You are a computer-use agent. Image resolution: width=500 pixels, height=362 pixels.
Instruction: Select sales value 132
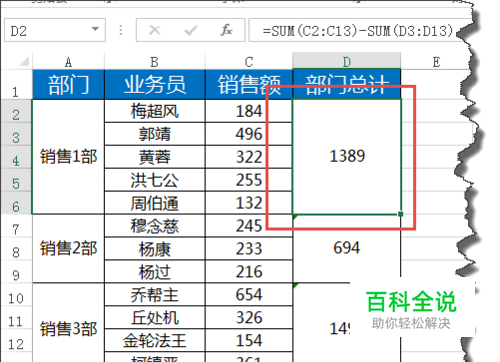[x=249, y=203]
